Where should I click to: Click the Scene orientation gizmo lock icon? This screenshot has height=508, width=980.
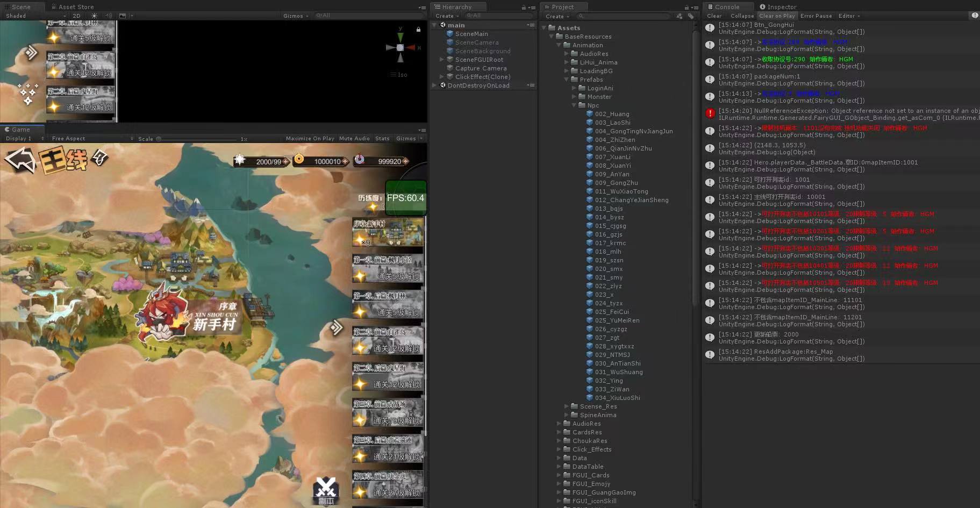[x=418, y=29]
